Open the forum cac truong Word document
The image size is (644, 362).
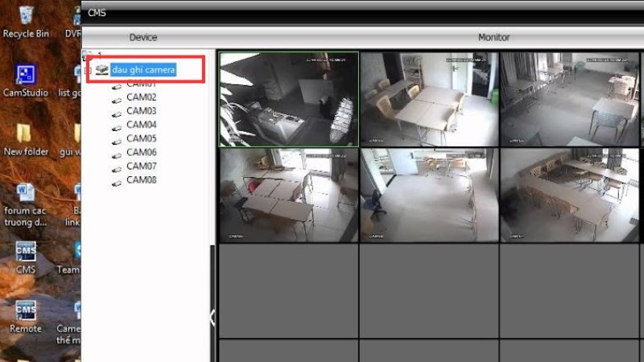click(25, 205)
